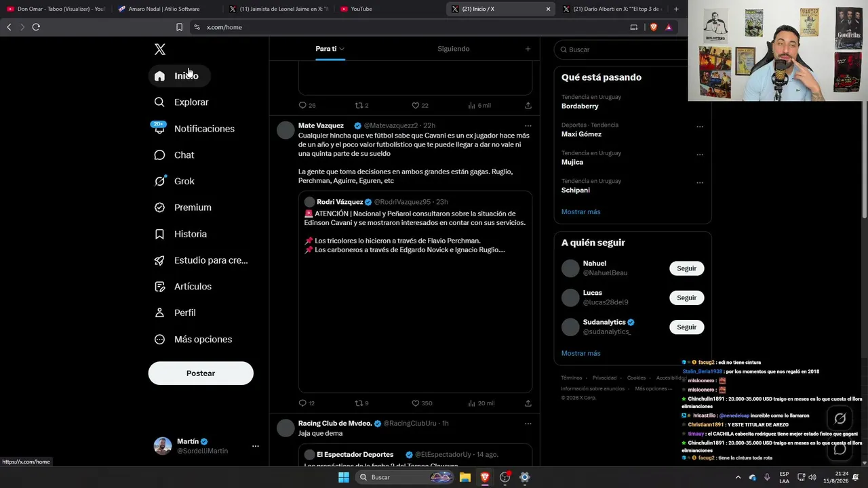Image resolution: width=868 pixels, height=488 pixels.
Task: Open a new browser tab
Action: pyautogui.click(x=676, y=9)
